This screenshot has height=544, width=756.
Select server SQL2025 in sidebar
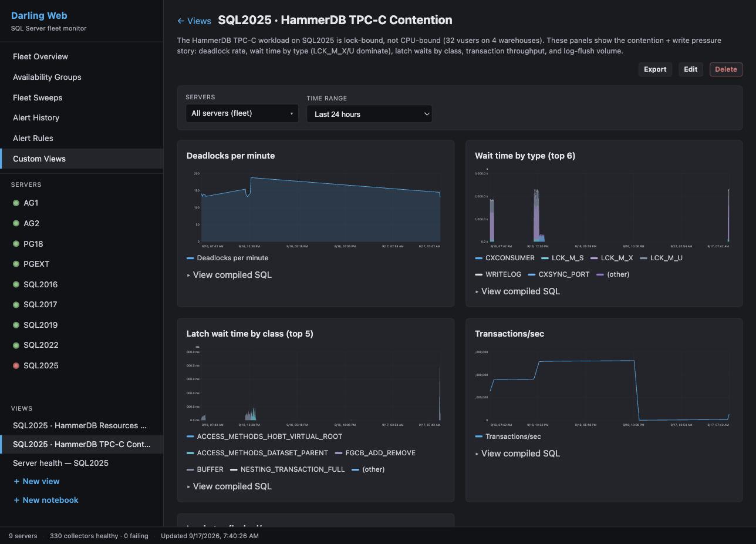click(x=82, y=365)
